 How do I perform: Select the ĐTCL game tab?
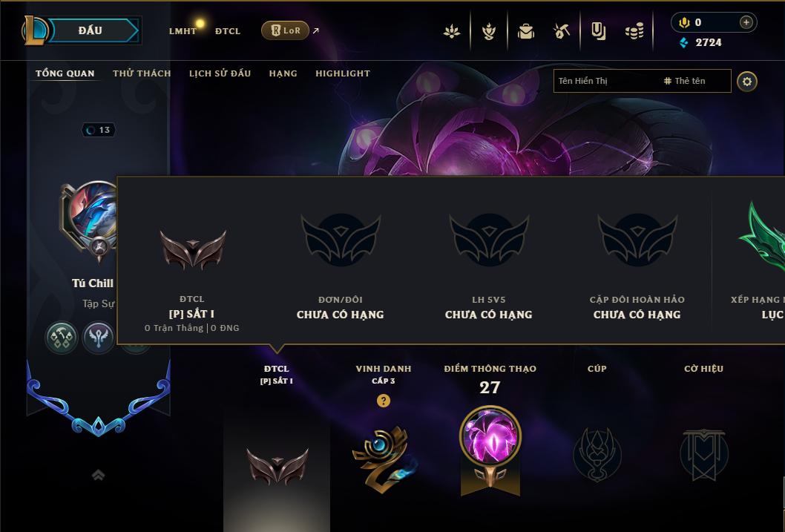228,31
